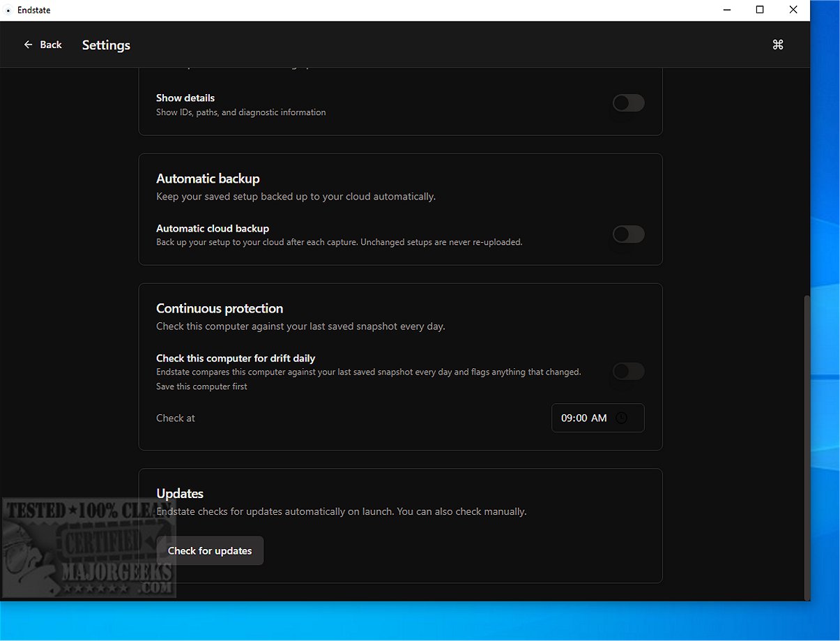Click the 'Show IDs, paths, and diagnostic information' text
This screenshot has height=641, width=840.
click(x=240, y=112)
